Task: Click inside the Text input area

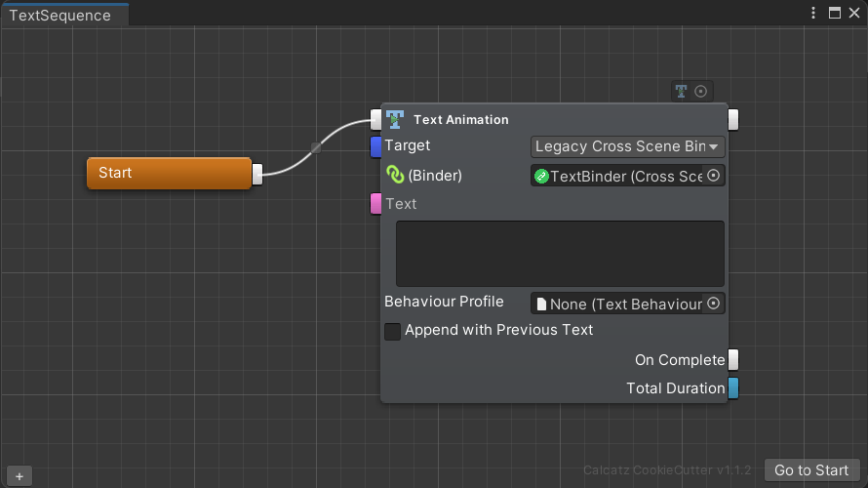Action: [x=560, y=253]
